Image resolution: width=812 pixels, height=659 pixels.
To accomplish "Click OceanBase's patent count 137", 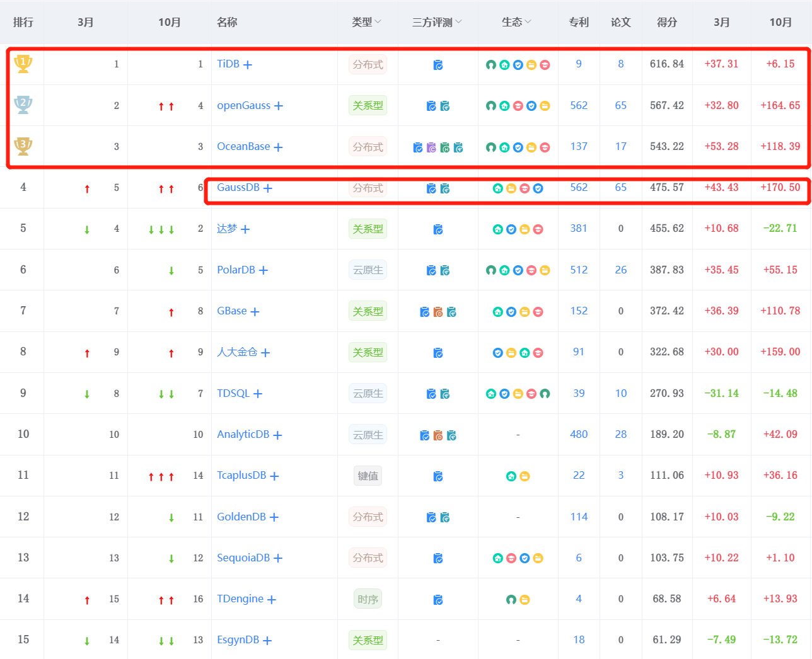I will coord(579,146).
